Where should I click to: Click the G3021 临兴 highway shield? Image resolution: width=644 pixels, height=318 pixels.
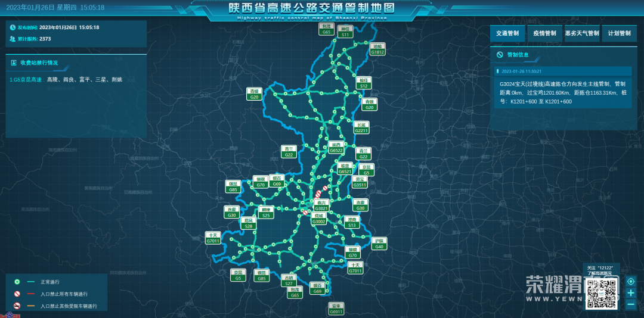click(x=321, y=205)
